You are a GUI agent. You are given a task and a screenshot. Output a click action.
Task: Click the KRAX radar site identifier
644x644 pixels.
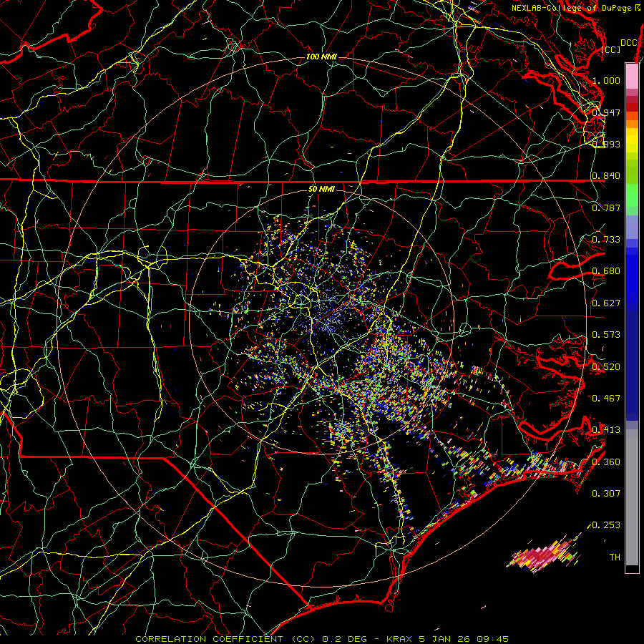[399, 639]
